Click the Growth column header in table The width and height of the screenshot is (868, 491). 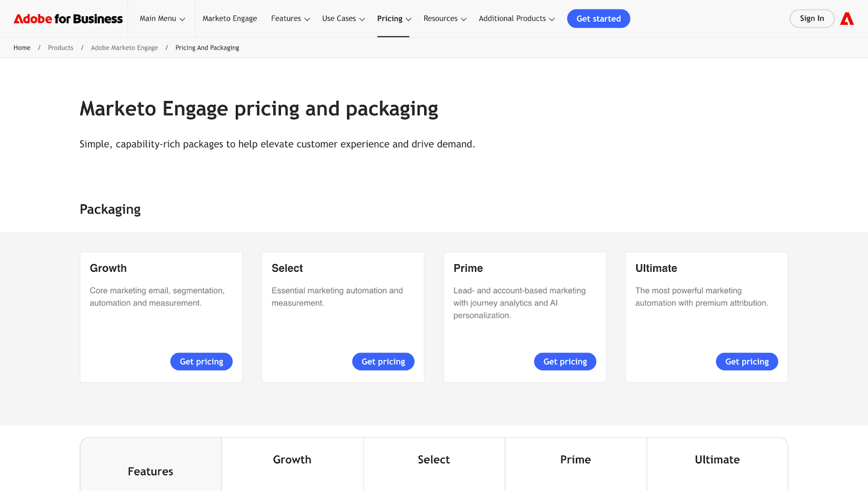coord(292,460)
